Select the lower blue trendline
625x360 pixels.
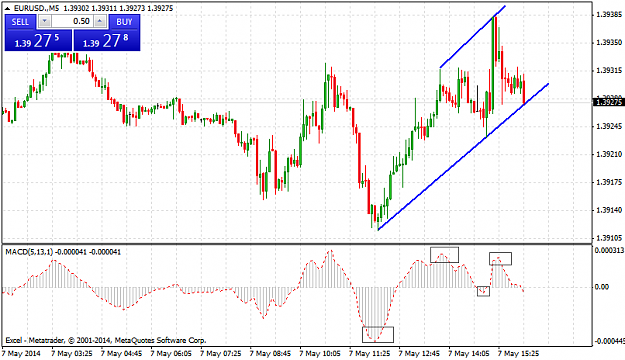[463, 157]
